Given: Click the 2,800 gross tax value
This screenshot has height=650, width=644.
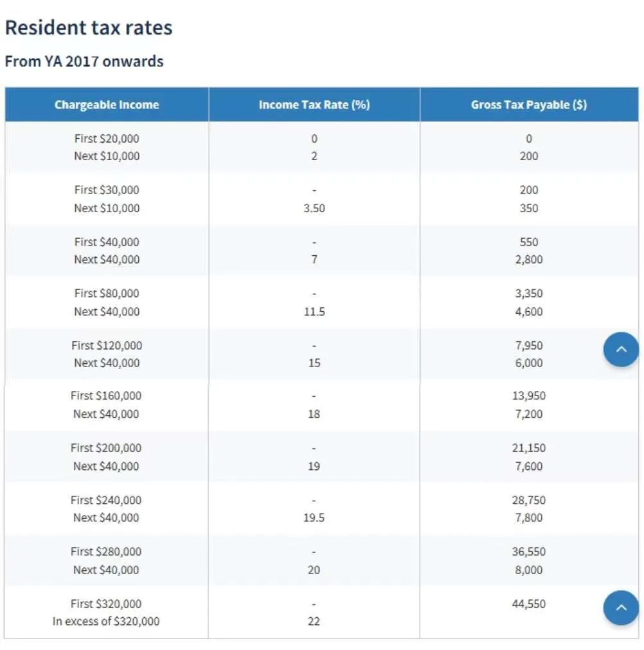Looking at the screenshot, I should 528,260.
